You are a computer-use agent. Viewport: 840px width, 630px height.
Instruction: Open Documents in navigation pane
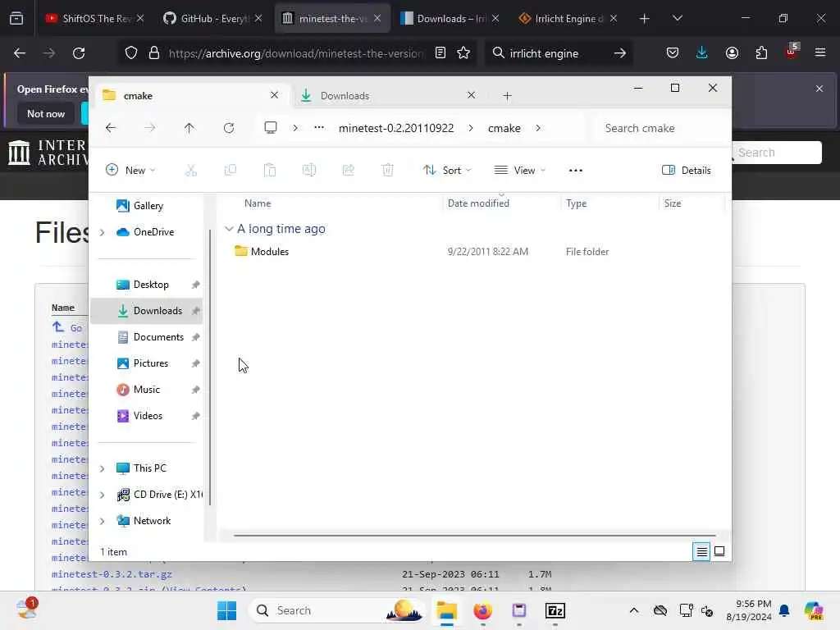(x=158, y=337)
